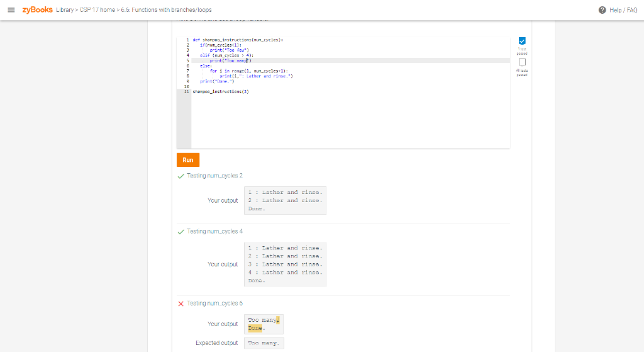The image size is (644, 352).
Task: Click the red X for num_cycles 6
Action: [180, 304]
